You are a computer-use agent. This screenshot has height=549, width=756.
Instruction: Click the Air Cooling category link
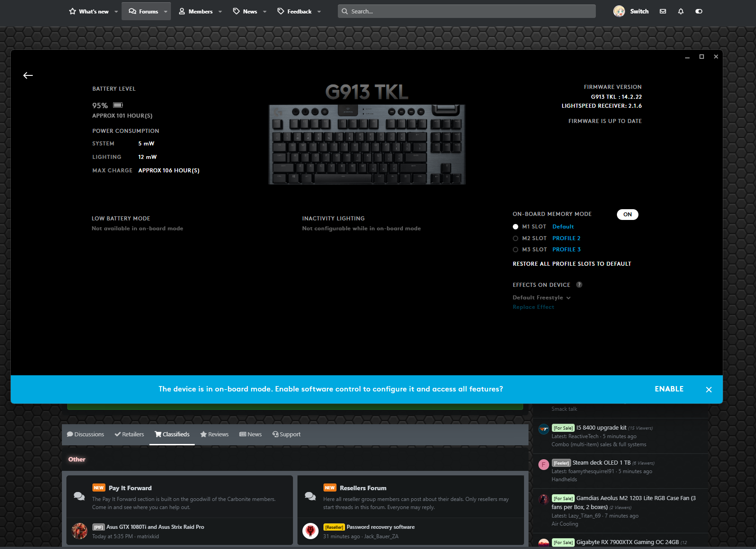564,524
